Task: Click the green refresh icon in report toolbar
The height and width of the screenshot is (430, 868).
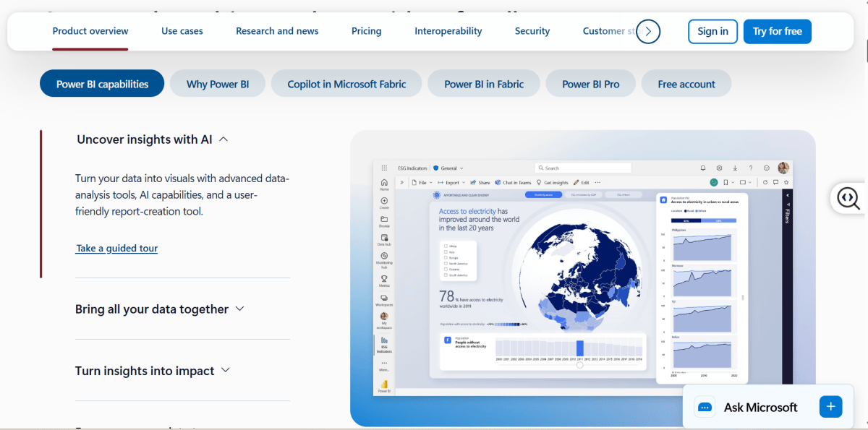Action: [714, 182]
